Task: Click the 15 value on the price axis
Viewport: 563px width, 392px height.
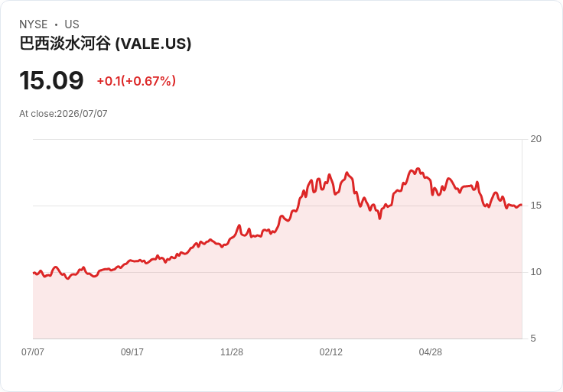Action: point(535,206)
